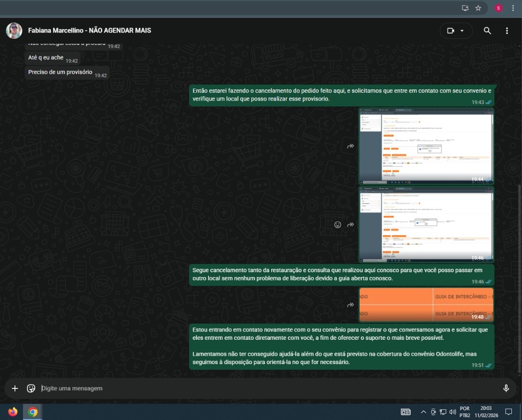React with emoji to 19:46 image
Image resolution: width=522 pixels, height=420 pixels.
pos(337,225)
